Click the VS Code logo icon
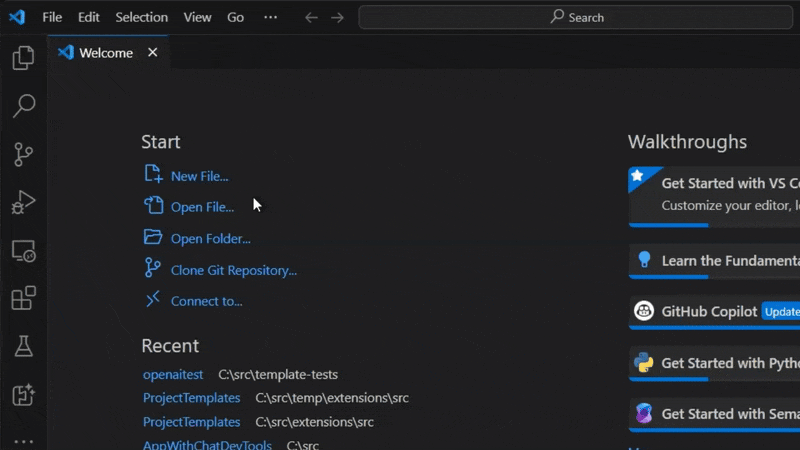Viewport: 800px width, 450px height. click(x=17, y=17)
